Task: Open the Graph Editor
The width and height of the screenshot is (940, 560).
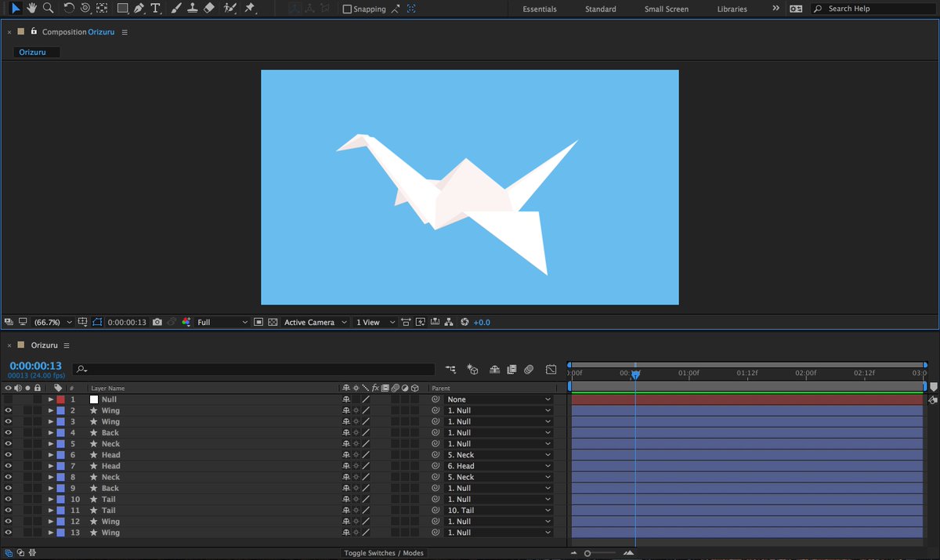Action: pos(551,369)
